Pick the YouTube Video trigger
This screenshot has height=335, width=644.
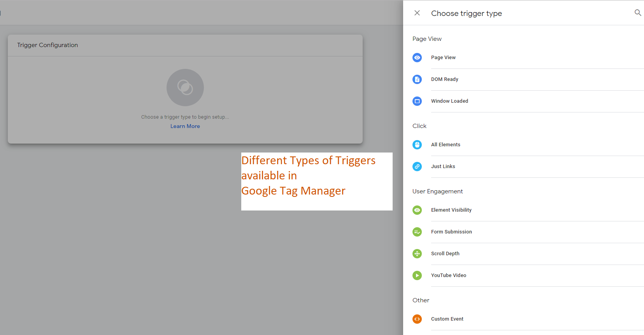(523, 275)
